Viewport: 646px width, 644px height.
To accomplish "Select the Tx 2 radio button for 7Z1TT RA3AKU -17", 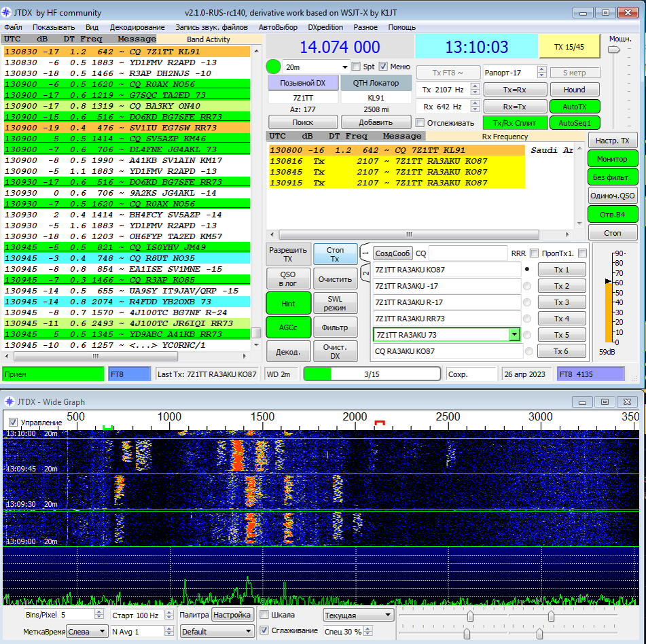I will (527, 286).
